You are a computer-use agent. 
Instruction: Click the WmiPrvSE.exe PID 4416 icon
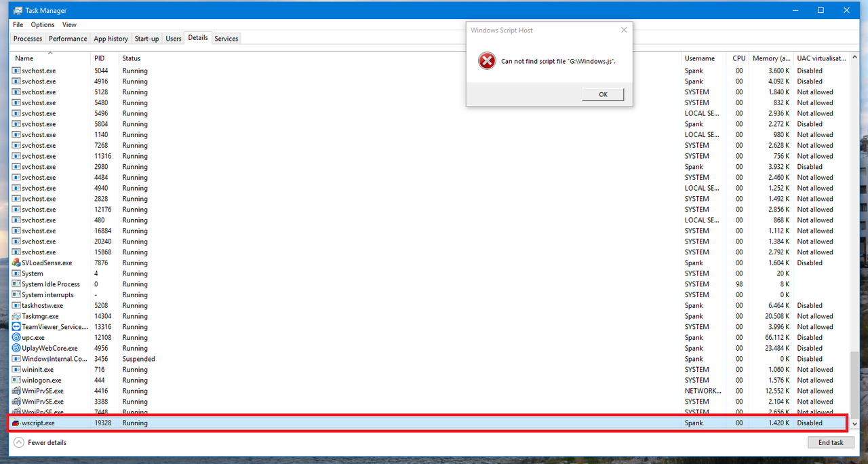16,391
